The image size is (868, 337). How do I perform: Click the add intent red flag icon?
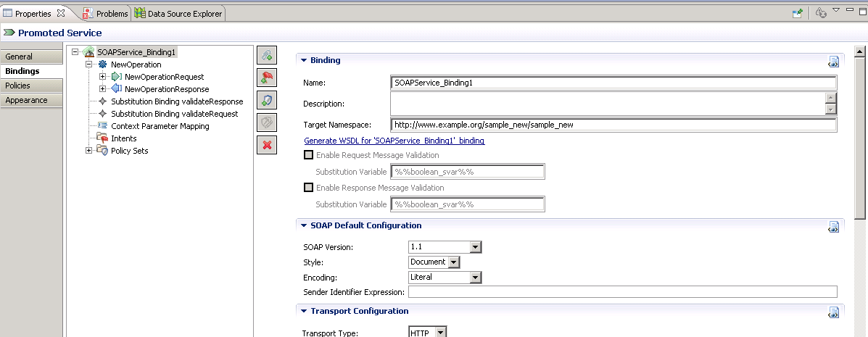tap(267, 78)
